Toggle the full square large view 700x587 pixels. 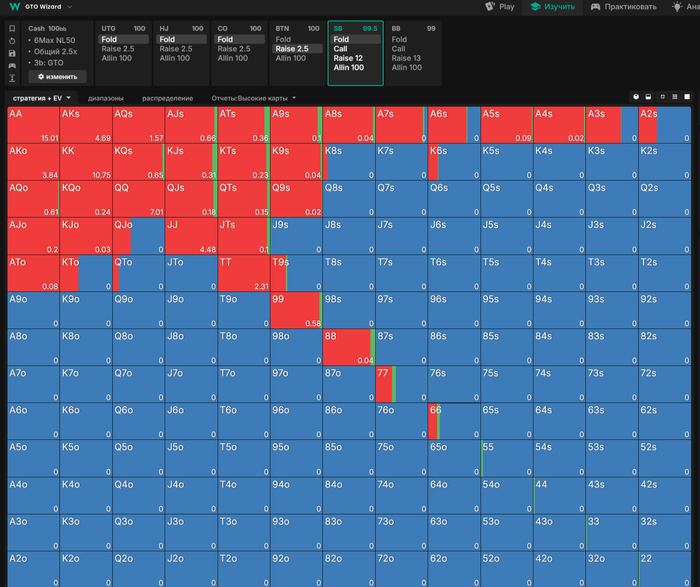click(687, 97)
